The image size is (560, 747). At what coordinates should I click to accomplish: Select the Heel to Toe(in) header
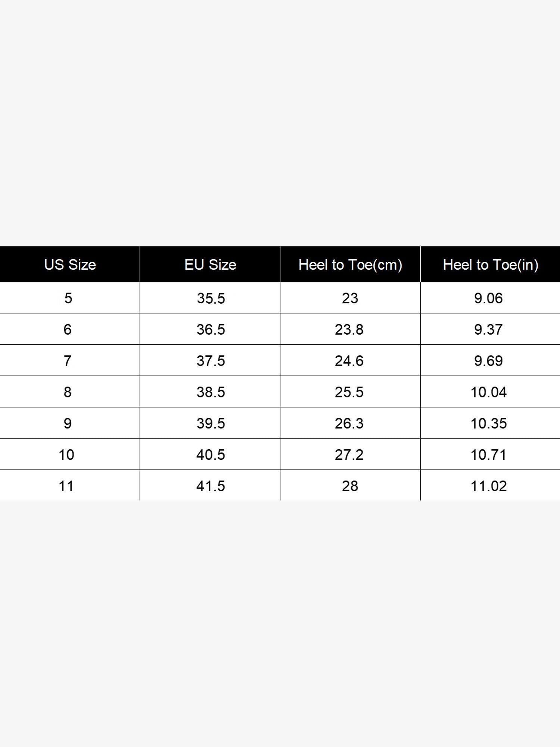(491, 264)
